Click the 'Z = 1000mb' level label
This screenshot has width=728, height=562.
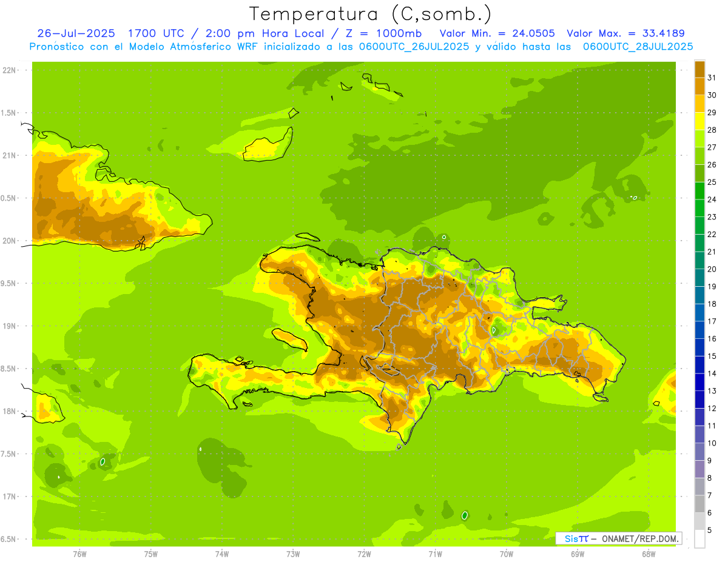pos(384,33)
